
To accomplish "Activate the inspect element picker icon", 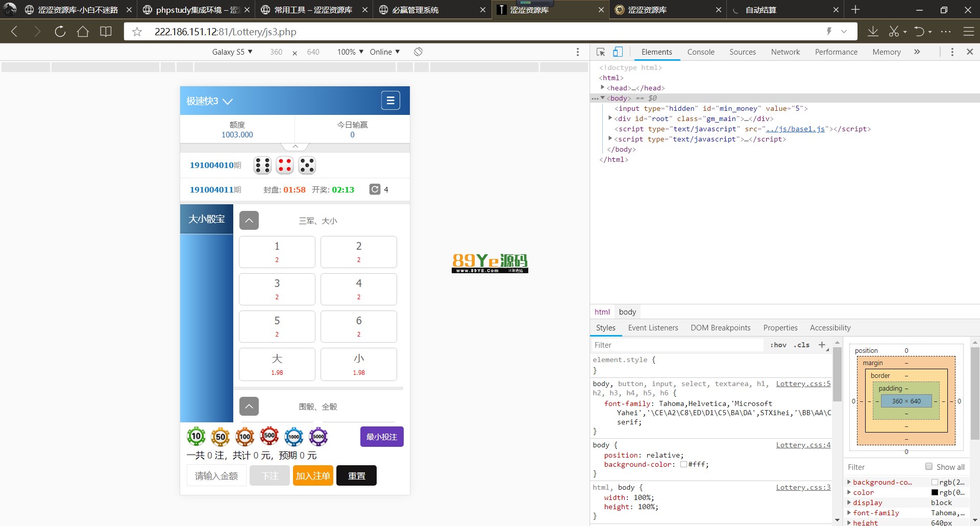I will click(601, 52).
